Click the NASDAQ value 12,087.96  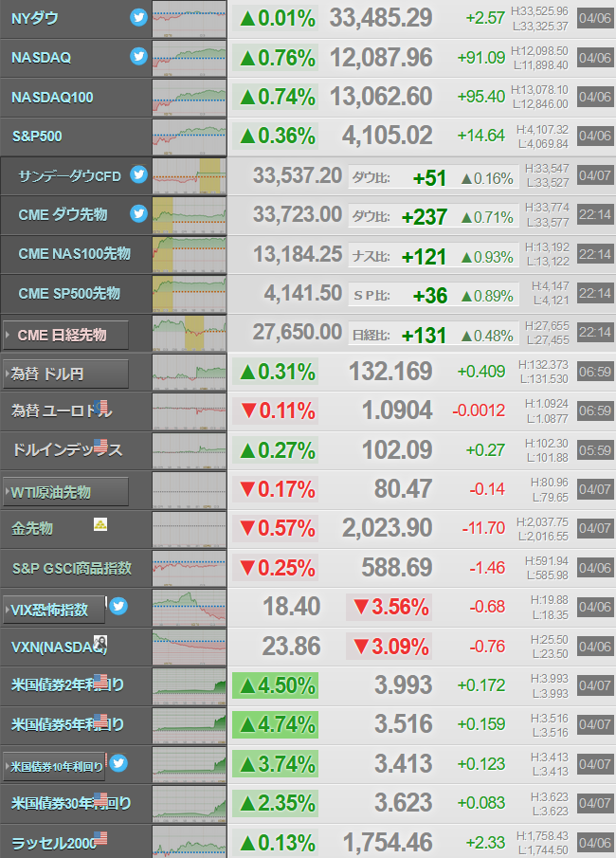381,58
